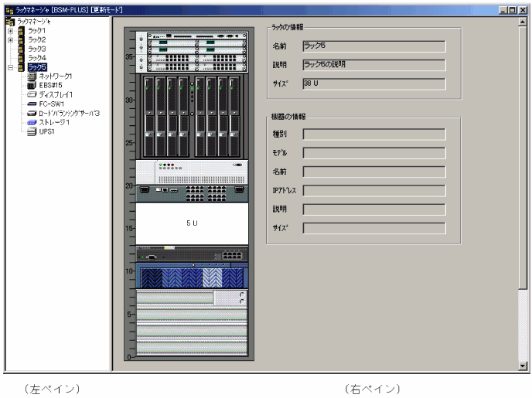Image resolution: width=532 pixels, height=398 pixels.
Task: Click the rack icon beside ラック3
Action: [21, 49]
